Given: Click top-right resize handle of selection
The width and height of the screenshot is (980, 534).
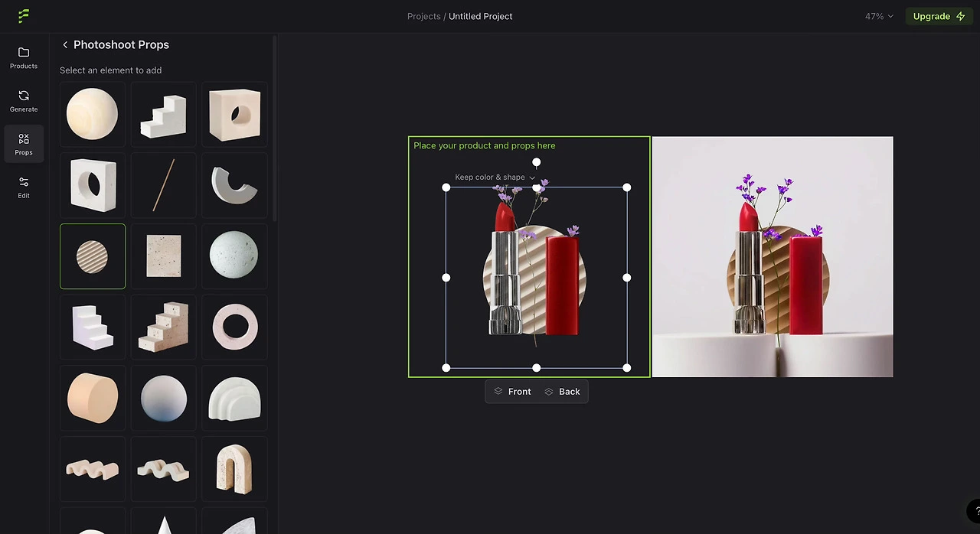Looking at the screenshot, I should (x=627, y=187).
